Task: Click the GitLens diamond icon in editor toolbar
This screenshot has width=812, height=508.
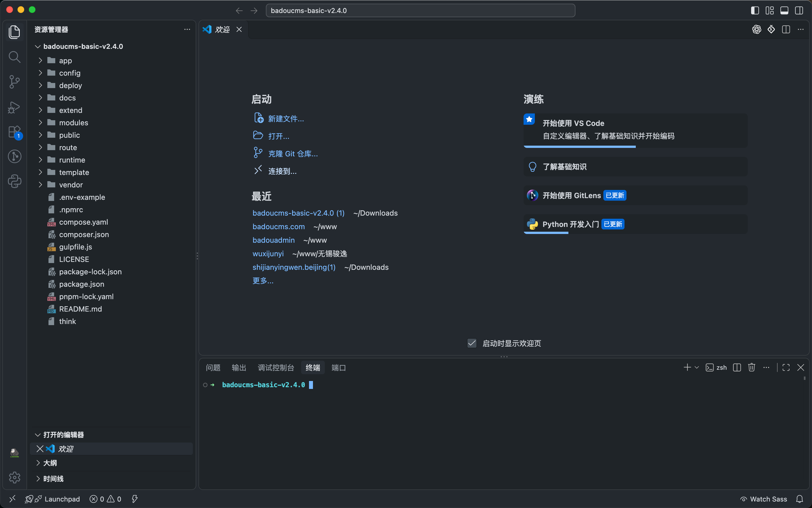Action: click(x=771, y=30)
